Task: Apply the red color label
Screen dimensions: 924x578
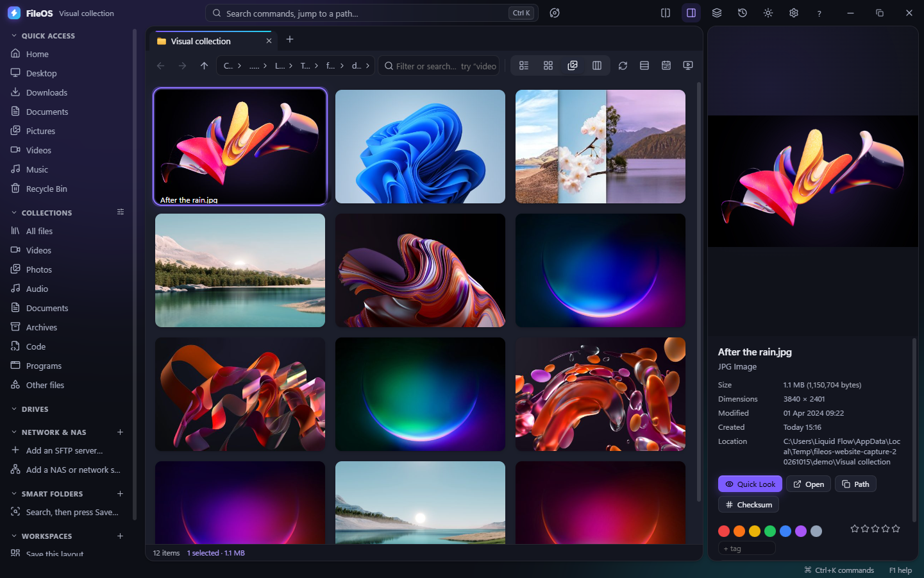Action: point(724,531)
